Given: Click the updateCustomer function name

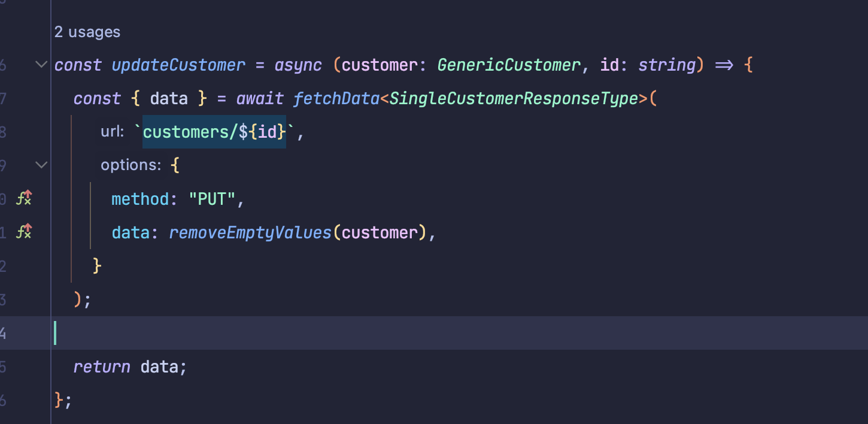Looking at the screenshot, I should [178, 65].
